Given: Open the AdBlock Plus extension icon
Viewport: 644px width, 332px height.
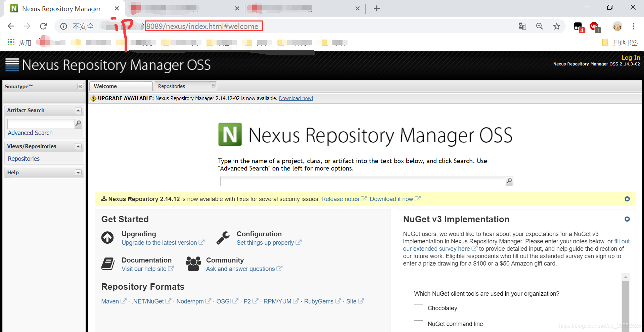Looking at the screenshot, I should [595, 27].
